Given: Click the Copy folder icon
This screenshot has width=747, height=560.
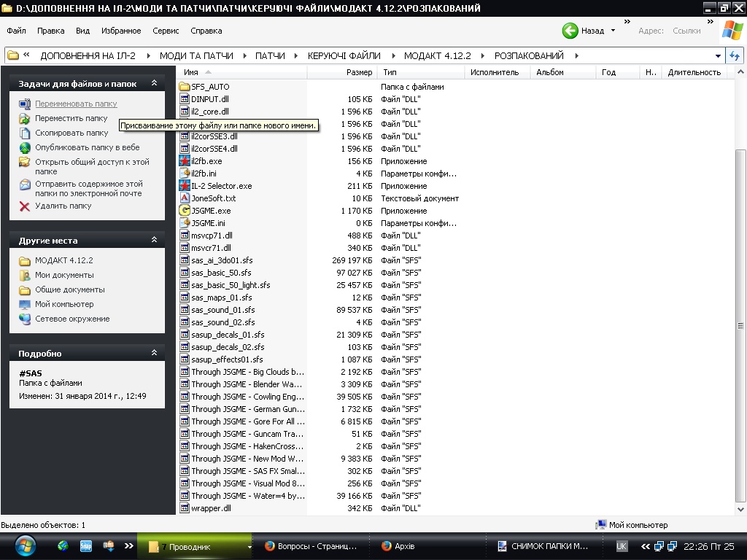Looking at the screenshot, I should click(x=25, y=133).
